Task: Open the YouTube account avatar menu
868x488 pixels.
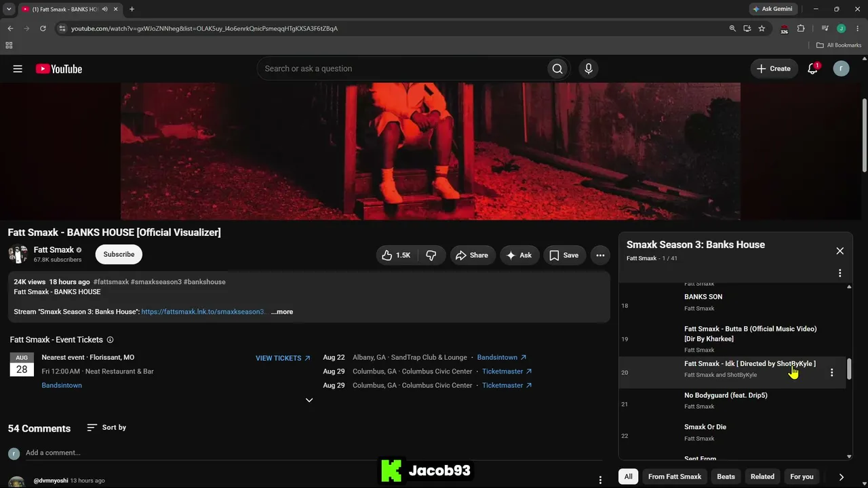Action: click(841, 68)
